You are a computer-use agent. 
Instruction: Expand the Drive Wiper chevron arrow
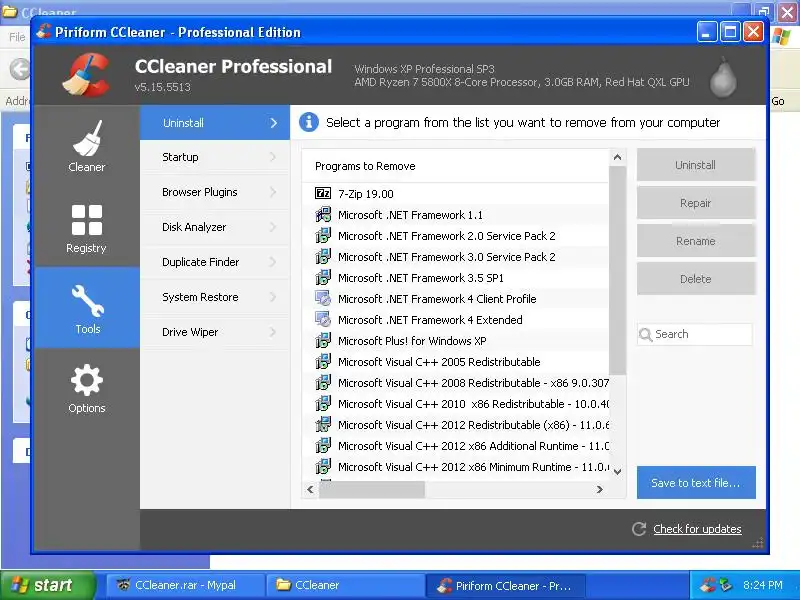click(x=273, y=332)
